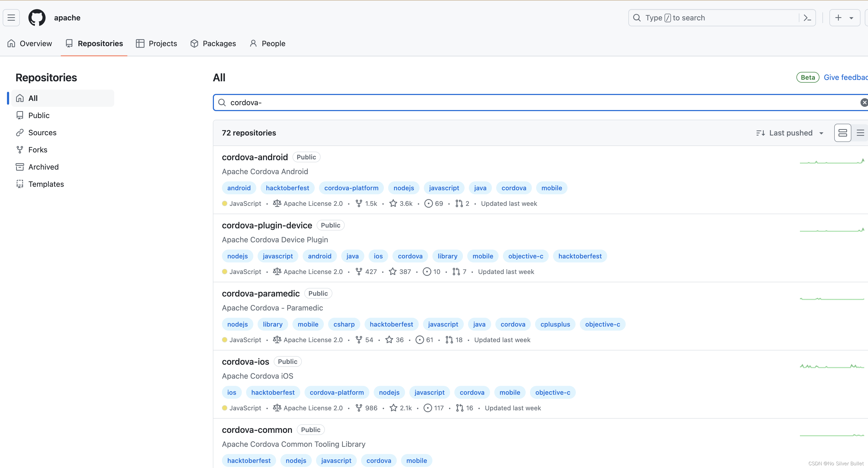Image resolution: width=868 pixels, height=468 pixels.
Task: Switch to the compact list view
Action: pyautogui.click(x=860, y=133)
